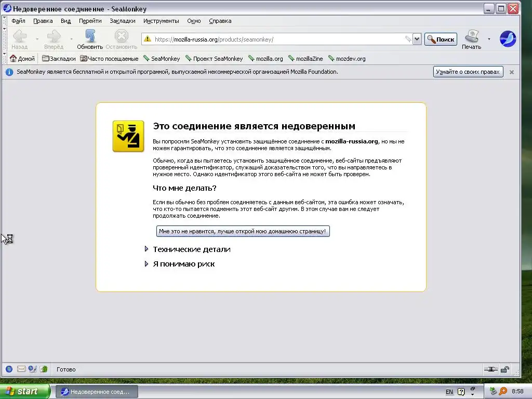Click the menu bar toolbar grippy

pos(5,21)
